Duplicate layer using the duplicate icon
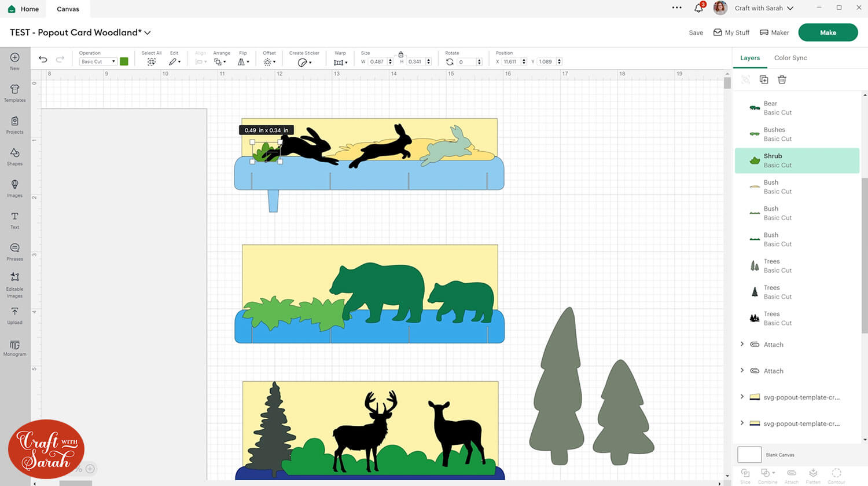The image size is (868, 486). (764, 79)
